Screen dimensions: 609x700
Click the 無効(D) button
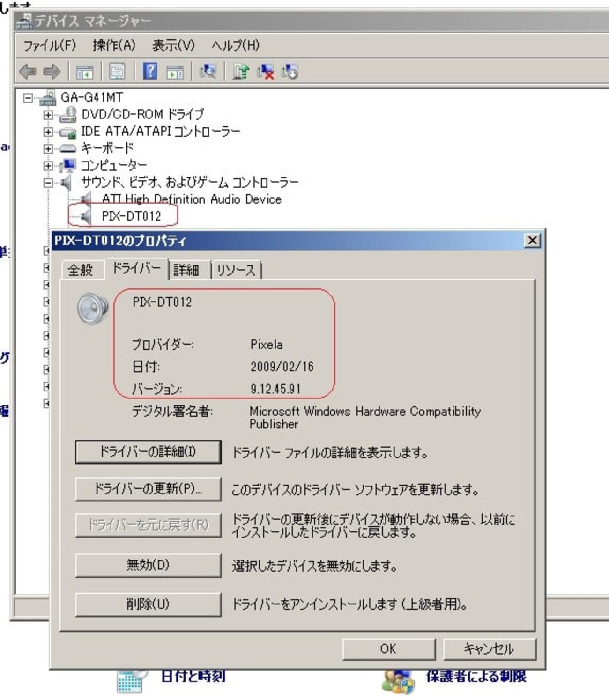[x=148, y=565]
